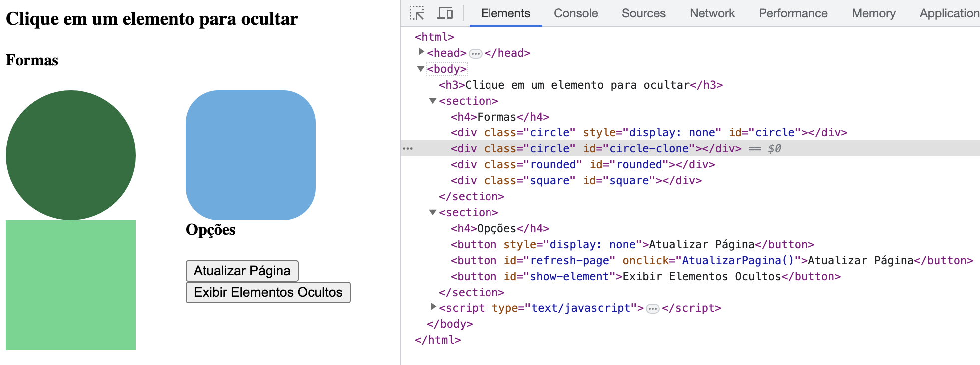Click the onclick AtualizarPagina() attribute value
This screenshot has width=980, height=365.
pyautogui.click(x=738, y=260)
